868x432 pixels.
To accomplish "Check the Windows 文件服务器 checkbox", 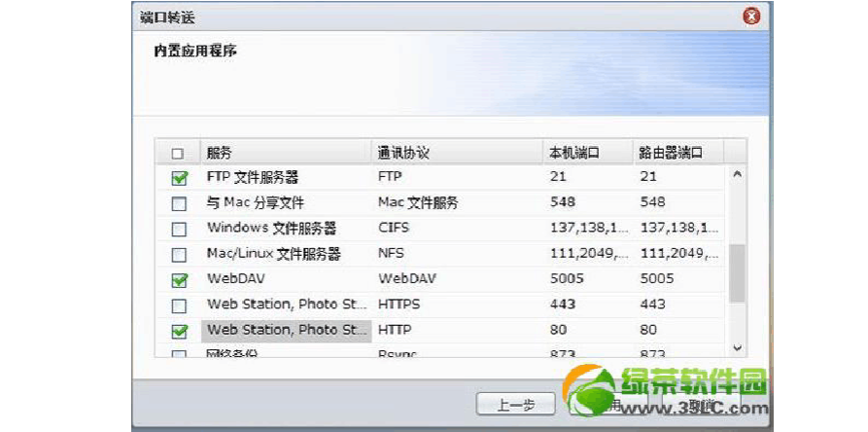I will [179, 230].
